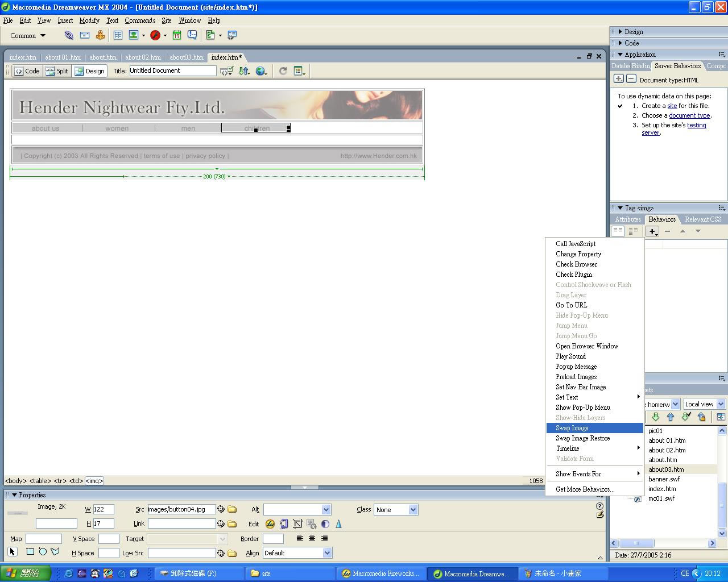Select the Sharpen image tool

click(x=338, y=524)
